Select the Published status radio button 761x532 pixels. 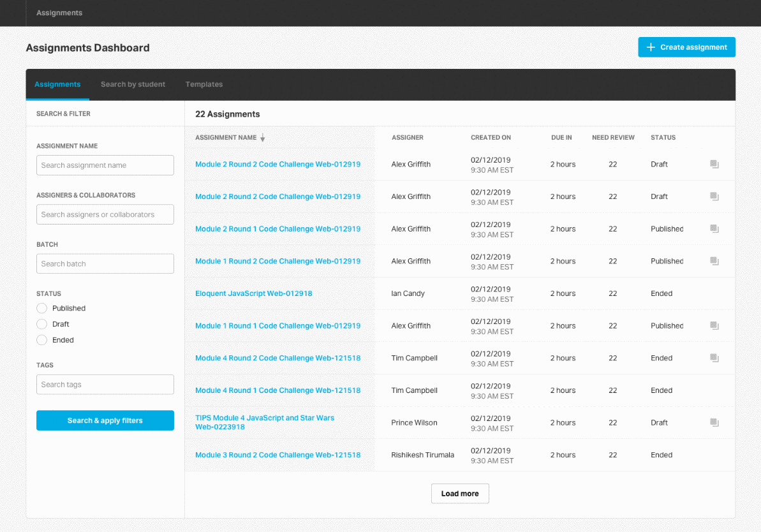point(42,309)
